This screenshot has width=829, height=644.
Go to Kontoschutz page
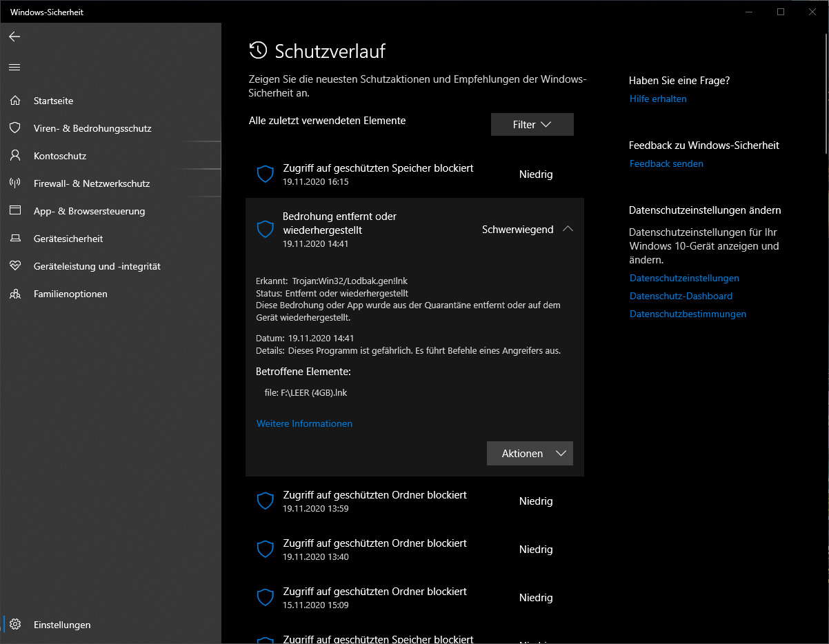[110, 156]
